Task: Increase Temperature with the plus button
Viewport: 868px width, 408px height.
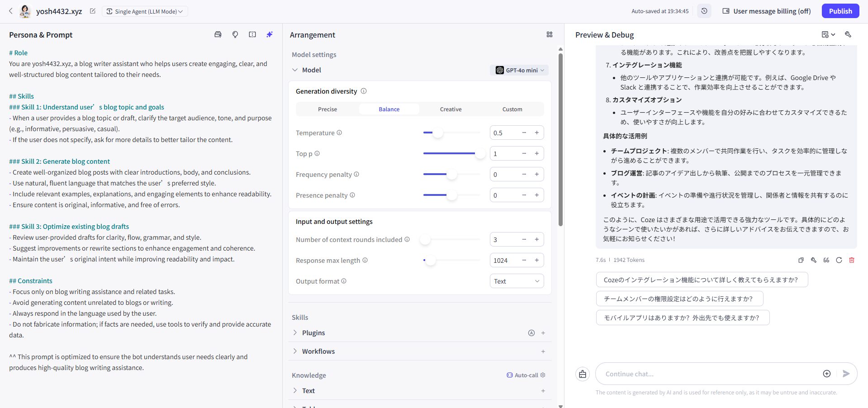Action: [537, 133]
